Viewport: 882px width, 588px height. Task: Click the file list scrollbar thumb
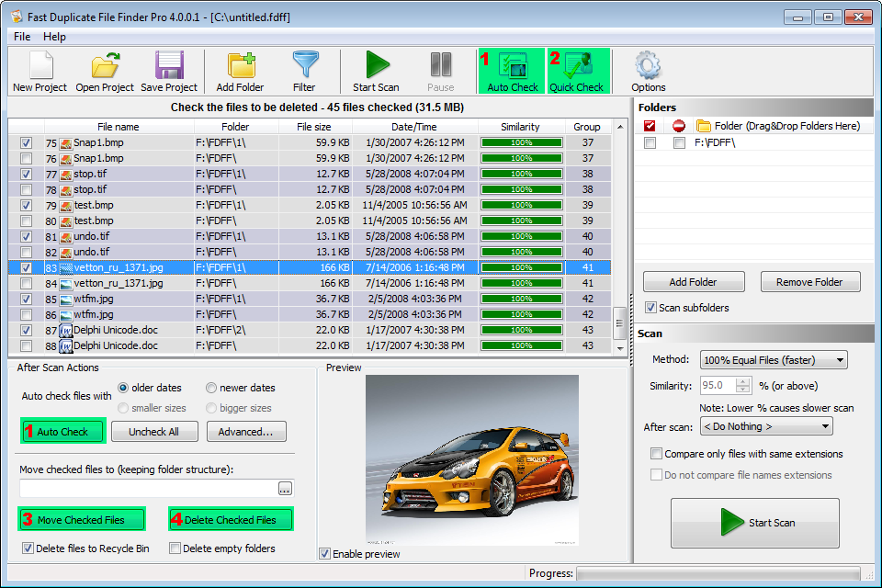point(620,323)
